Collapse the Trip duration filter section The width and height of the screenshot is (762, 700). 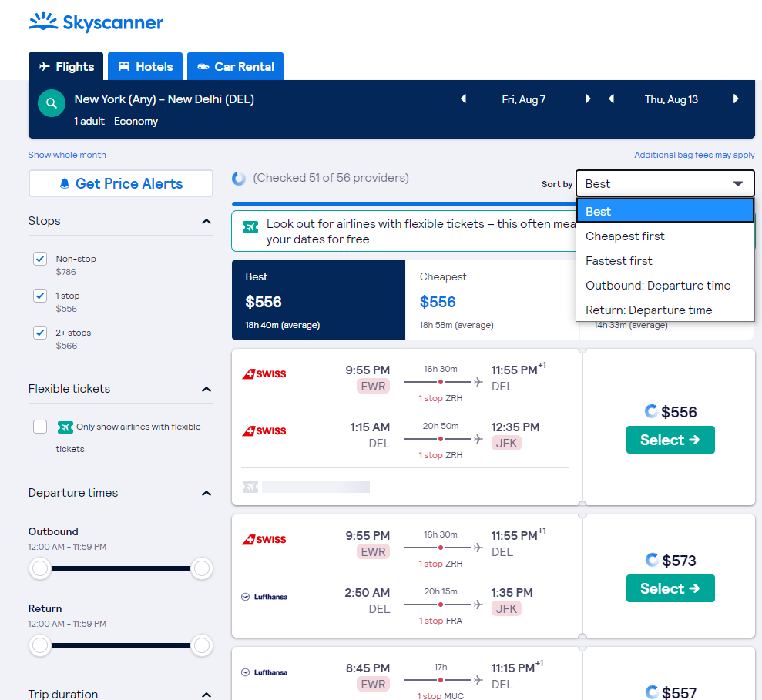click(206, 695)
